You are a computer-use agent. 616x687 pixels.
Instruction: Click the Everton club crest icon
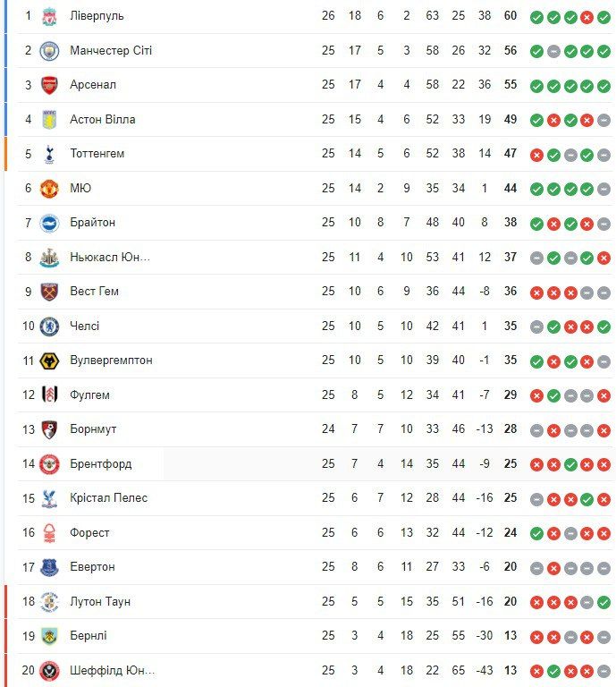[49, 566]
